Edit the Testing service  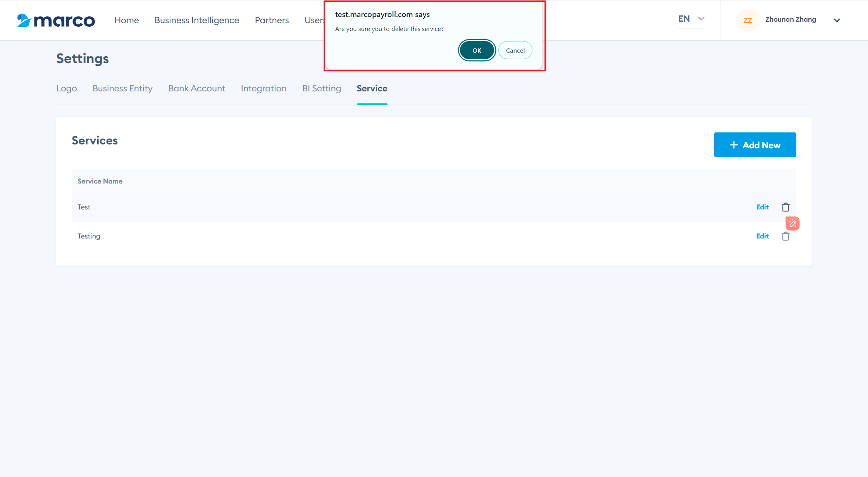coord(762,236)
